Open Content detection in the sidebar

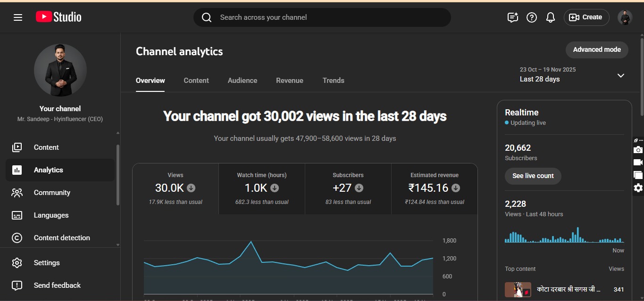click(x=61, y=238)
